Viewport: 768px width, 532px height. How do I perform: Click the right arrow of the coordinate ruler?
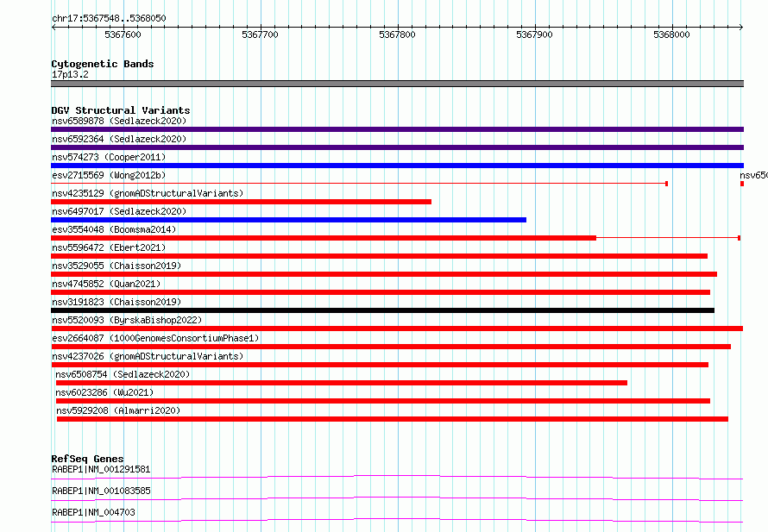coord(741,27)
